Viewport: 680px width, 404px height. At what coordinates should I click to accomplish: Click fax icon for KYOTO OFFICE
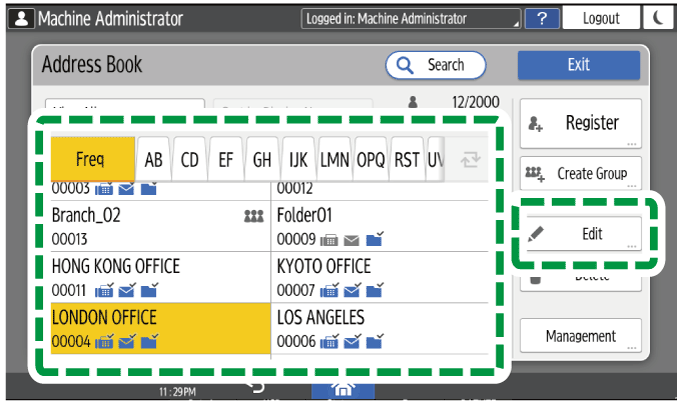pos(329,290)
